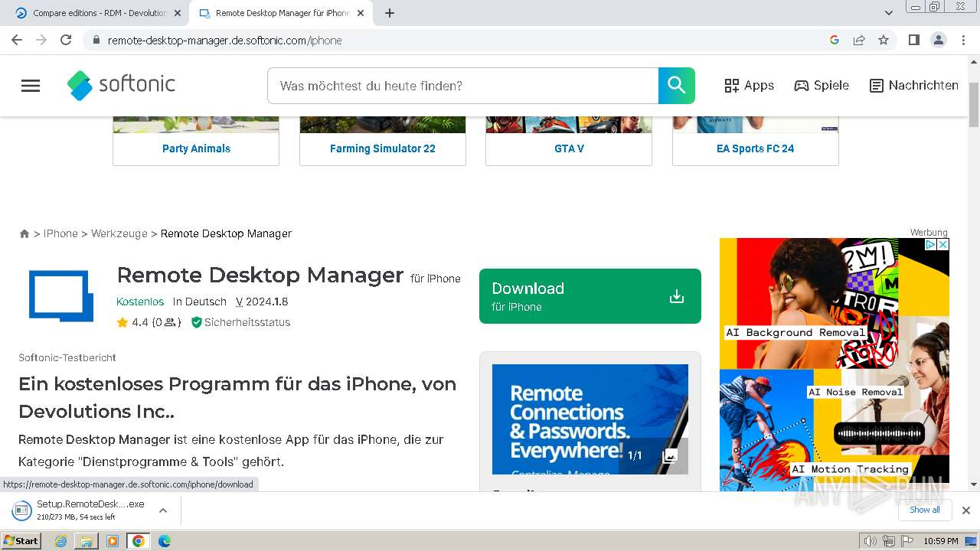The height and width of the screenshot is (551, 980).
Task: Close the Remote Desktop Manager tab
Action: click(x=361, y=13)
